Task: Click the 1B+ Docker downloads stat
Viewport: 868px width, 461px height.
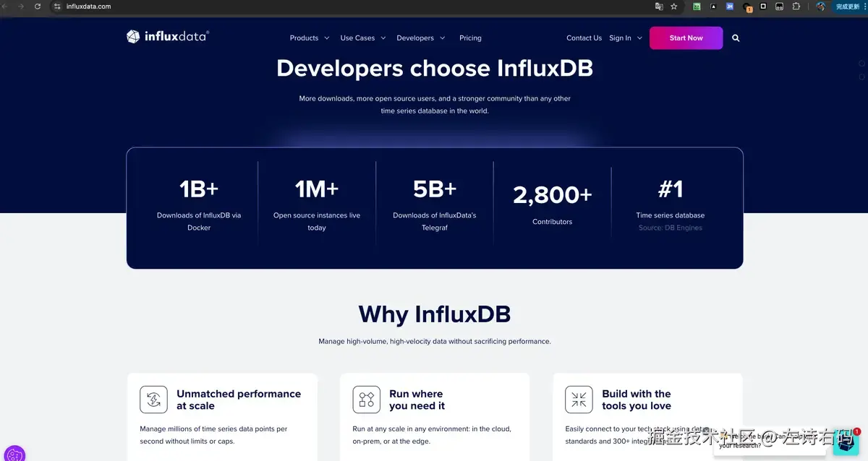Action: [199, 205]
